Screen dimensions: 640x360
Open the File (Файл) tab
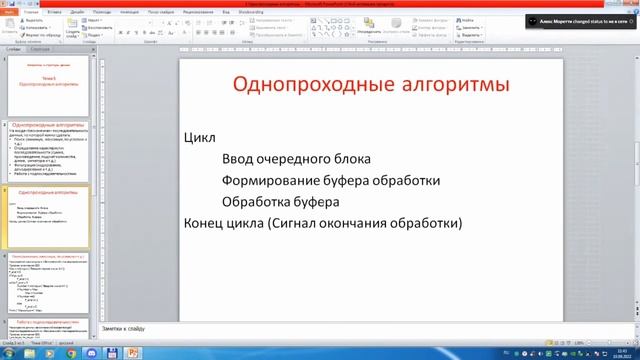pos(9,12)
